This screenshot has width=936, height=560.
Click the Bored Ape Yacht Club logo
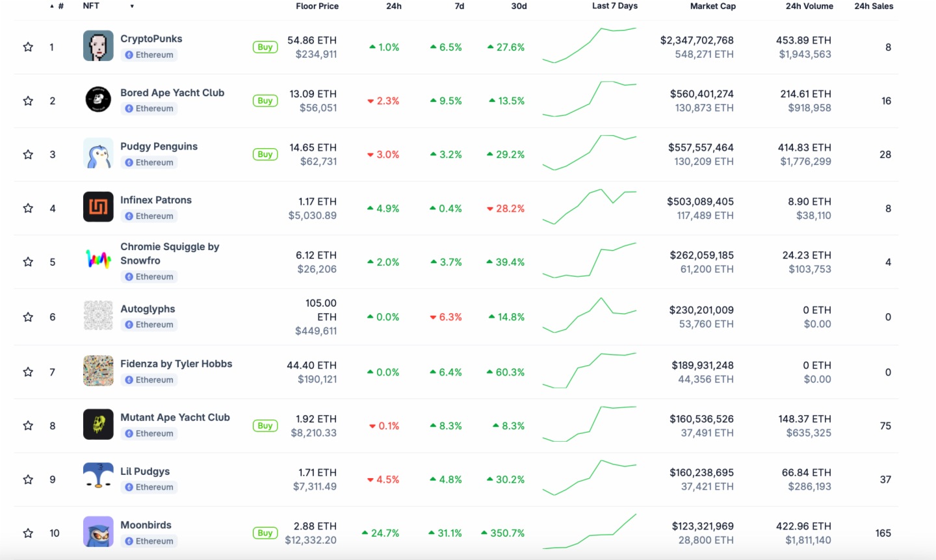tap(98, 100)
